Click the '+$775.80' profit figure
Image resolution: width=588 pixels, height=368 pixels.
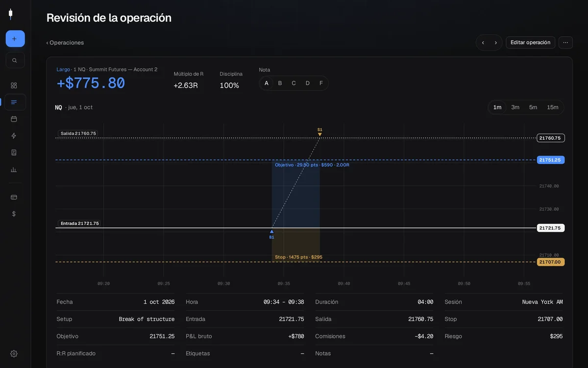pyautogui.click(x=91, y=83)
